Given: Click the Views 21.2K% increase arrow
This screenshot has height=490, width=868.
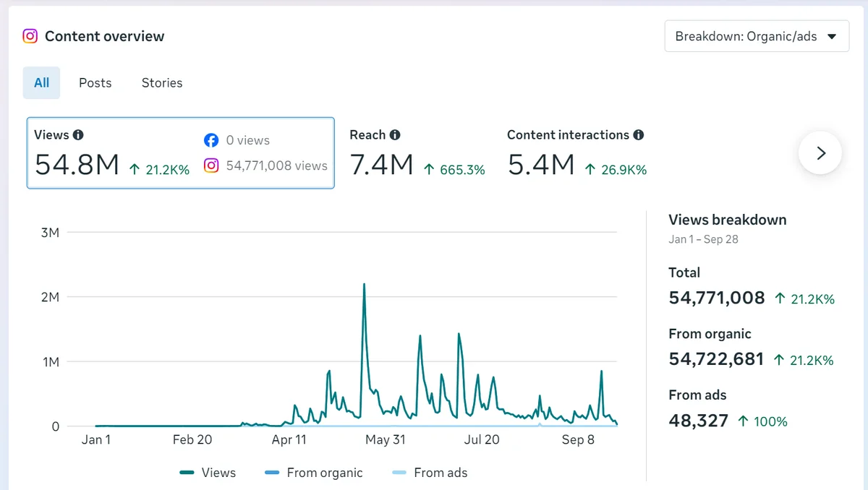Looking at the screenshot, I should (135, 170).
